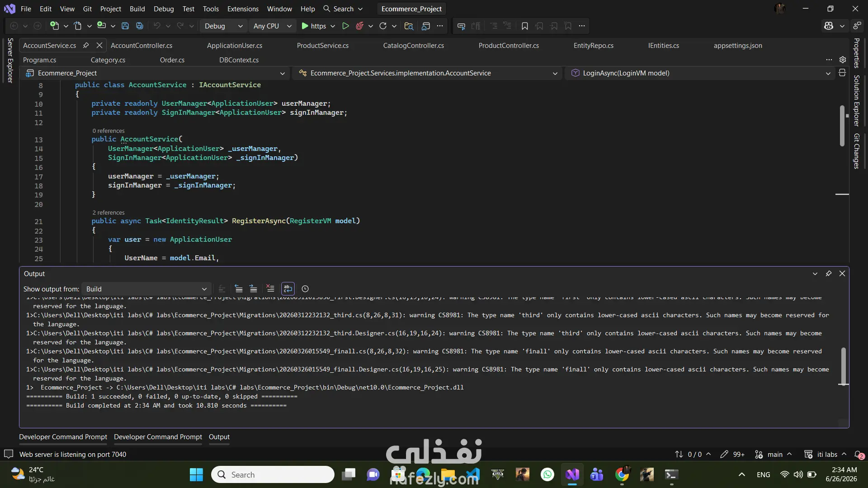Select the Output tab at bottom
The width and height of the screenshot is (868, 488).
pos(219,436)
